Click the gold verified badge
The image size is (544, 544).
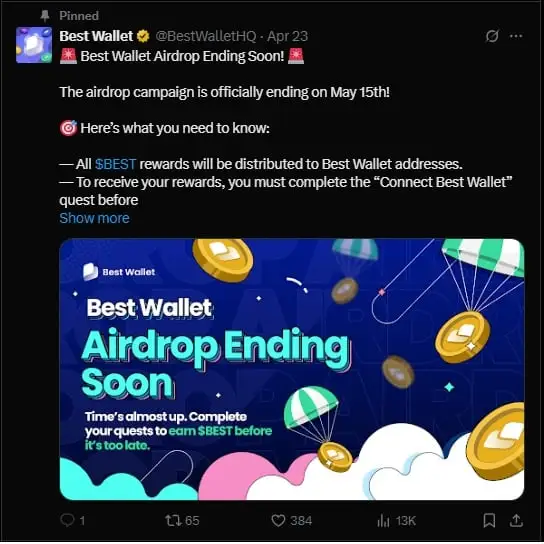coord(143,36)
